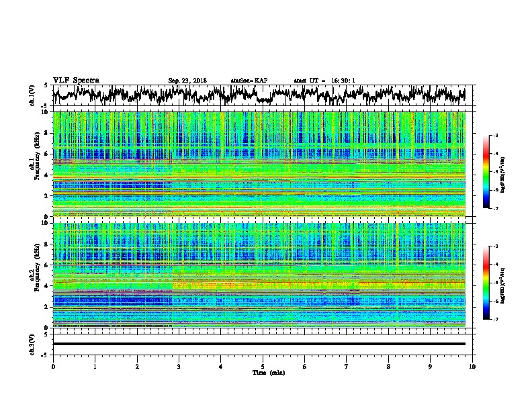Viewport: 532px width, 411px height.
Task: Click the ch.2 frequency tick label "8"
Action: click(47, 244)
